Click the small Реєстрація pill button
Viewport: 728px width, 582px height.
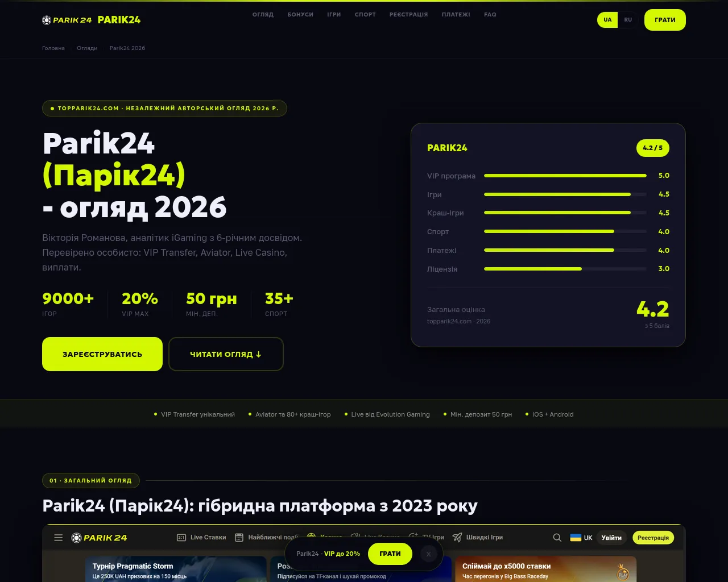653,538
